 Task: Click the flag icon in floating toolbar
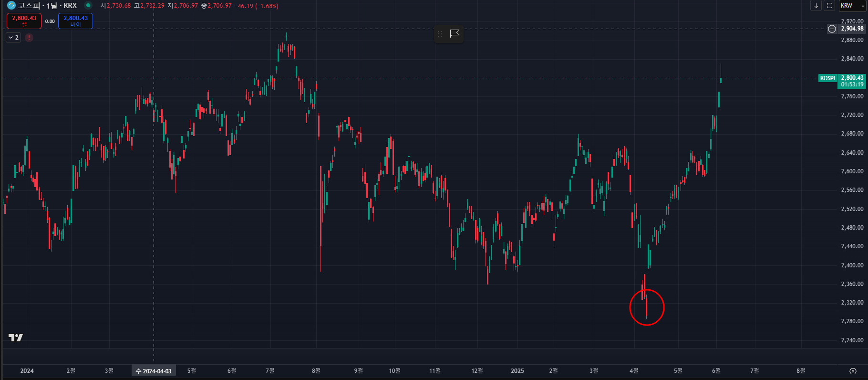coord(455,33)
